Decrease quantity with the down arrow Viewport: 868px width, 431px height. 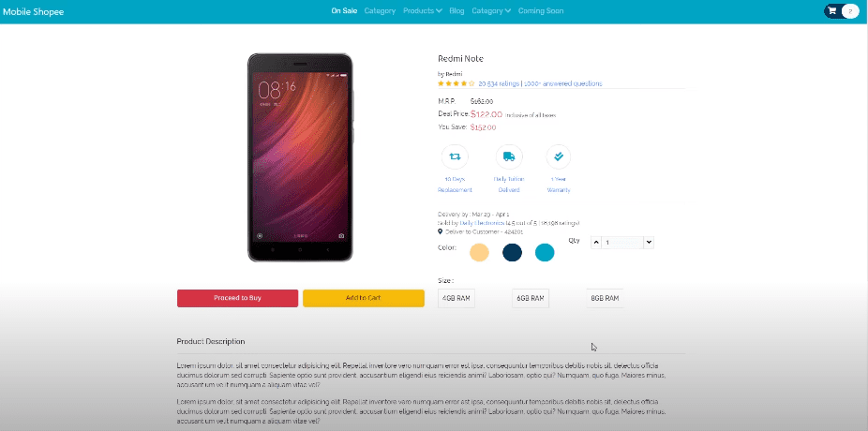[x=649, y=243]
